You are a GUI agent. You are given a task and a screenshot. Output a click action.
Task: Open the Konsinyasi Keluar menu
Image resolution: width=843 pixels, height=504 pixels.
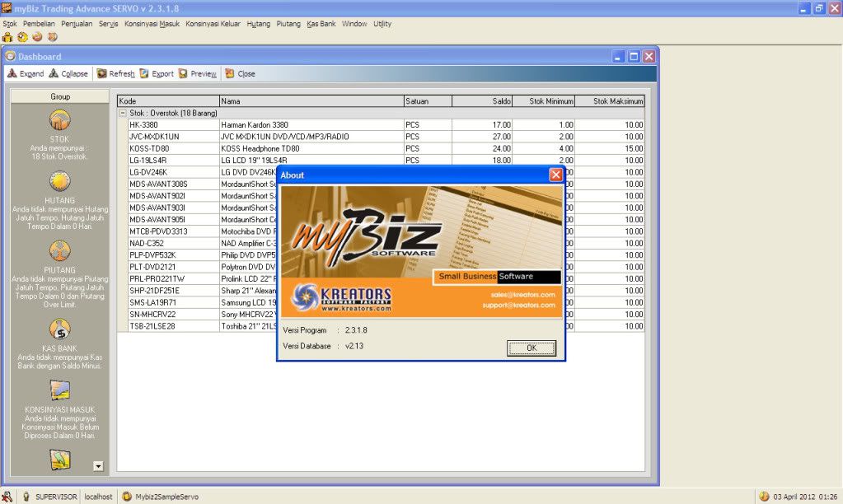213,24
